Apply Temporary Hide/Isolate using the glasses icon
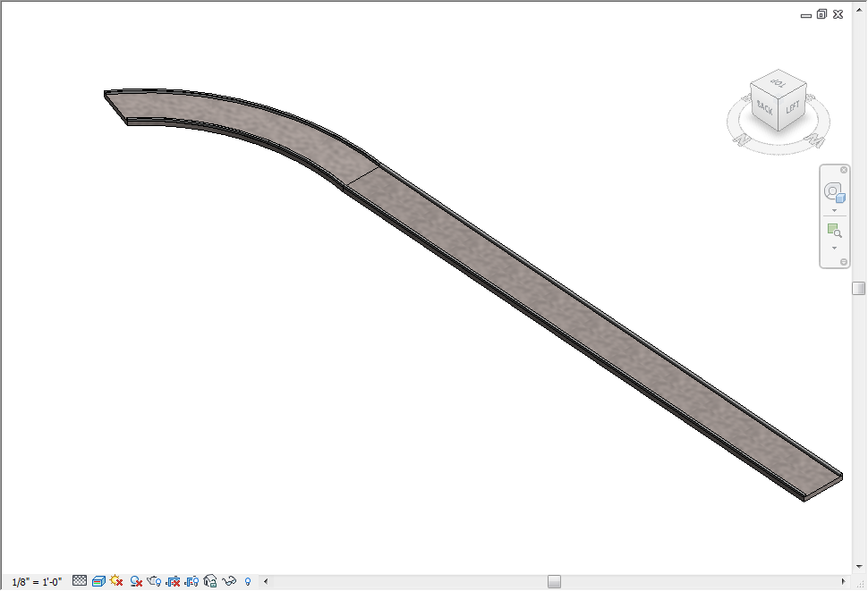This screenshot has height=591, width=868. tap(229, 579)
